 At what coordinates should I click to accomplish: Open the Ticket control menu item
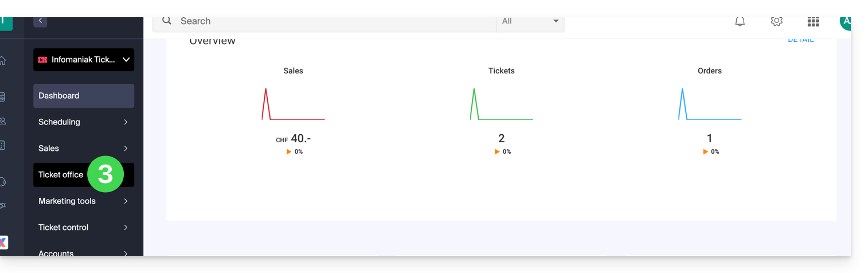coord(64,228)
